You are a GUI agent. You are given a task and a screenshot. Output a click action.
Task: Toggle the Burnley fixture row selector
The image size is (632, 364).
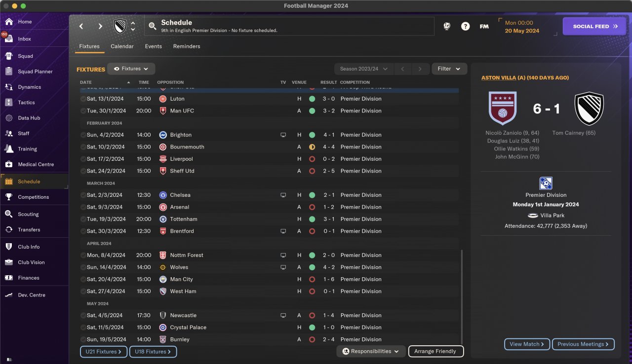click(x=83, y=339)
